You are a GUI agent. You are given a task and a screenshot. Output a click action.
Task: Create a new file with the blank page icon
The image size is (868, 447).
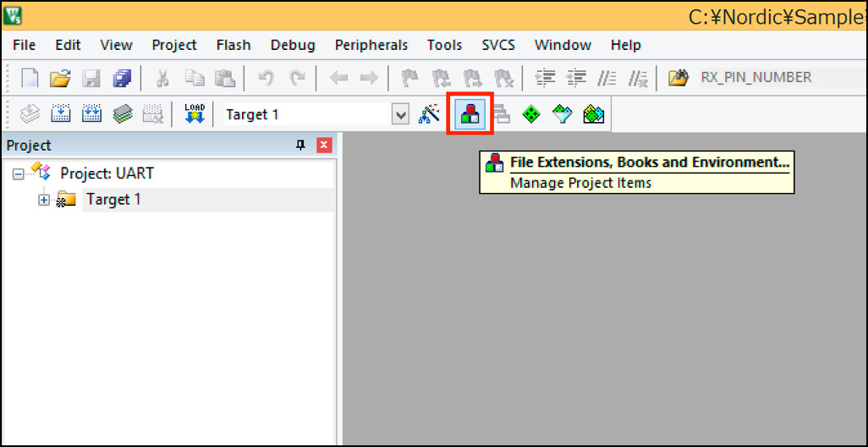[30, 79]
